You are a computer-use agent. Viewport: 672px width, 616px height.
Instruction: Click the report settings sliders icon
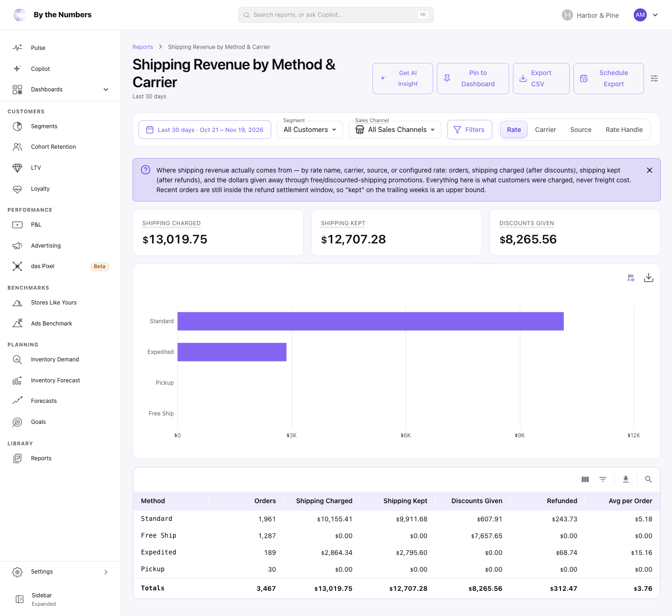point(654,78)
